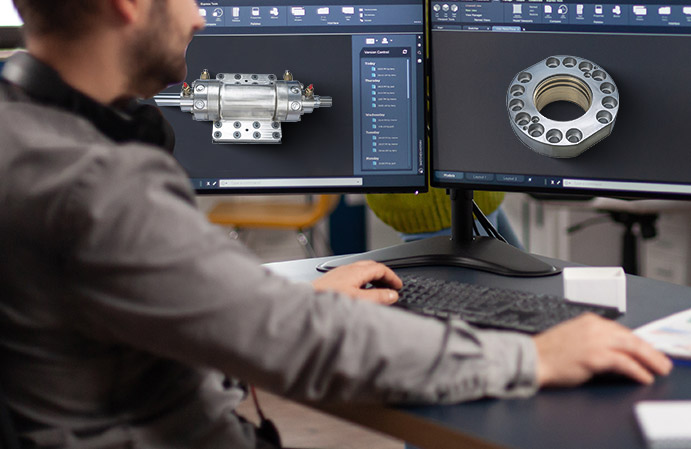This screenshot has height=449, width=691.
Task: Click the command line input on left monitor
Action: 290,182
